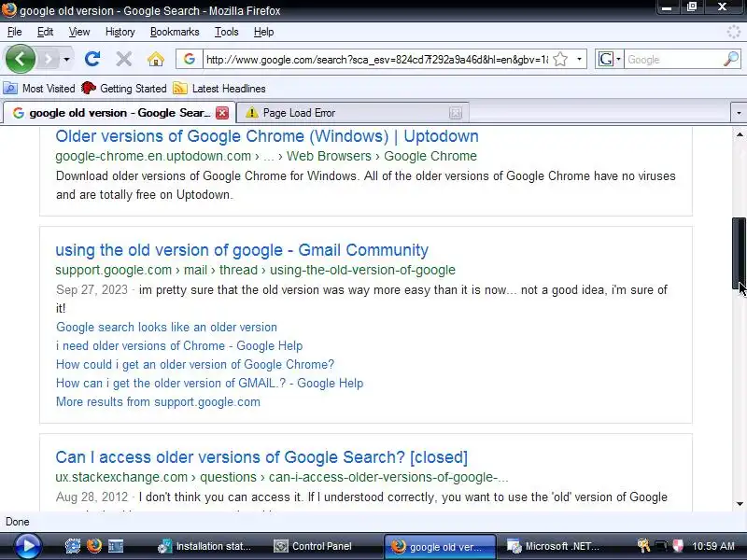Viewport: 747px width, 560px height.
Task: Open Google search looks like an older version
Action: pyautogui.click(x=166, y=328)
